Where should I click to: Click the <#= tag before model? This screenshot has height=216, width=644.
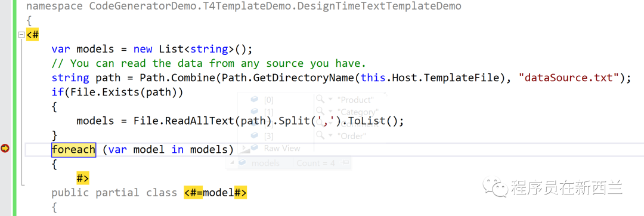pyautogui.click(x=193, y=192)
